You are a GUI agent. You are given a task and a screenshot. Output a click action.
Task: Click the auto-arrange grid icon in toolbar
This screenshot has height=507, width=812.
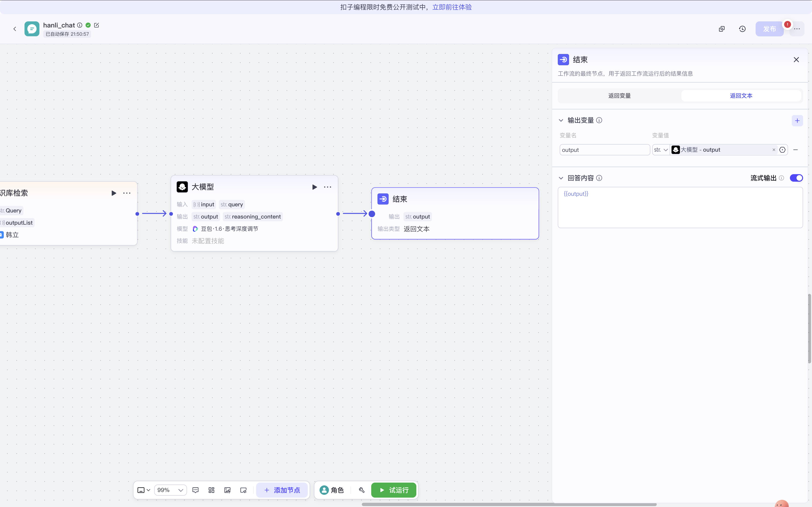[211, 490]
